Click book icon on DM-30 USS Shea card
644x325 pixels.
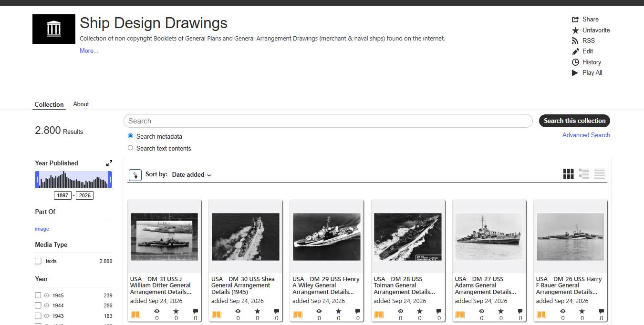point(217,315)
